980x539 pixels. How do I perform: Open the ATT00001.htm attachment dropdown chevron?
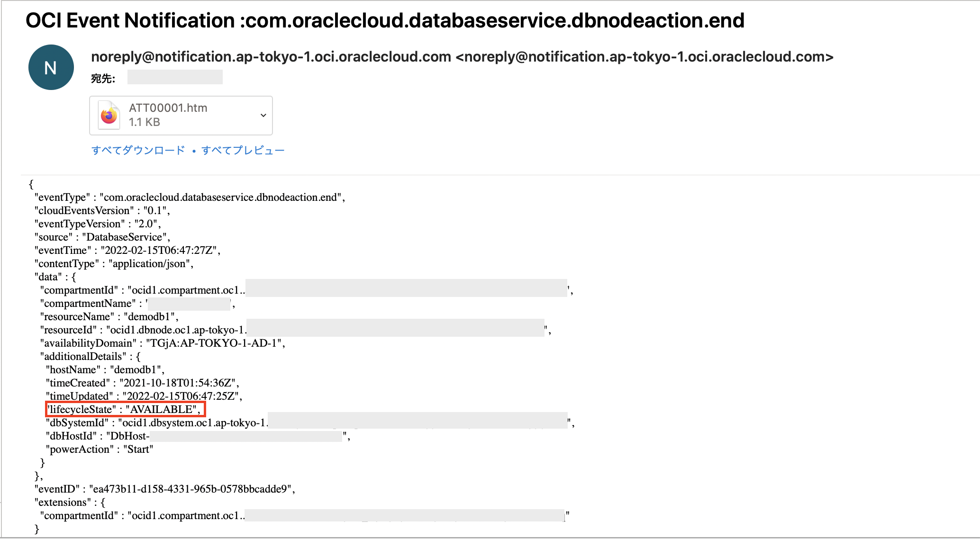coord(263,115)
